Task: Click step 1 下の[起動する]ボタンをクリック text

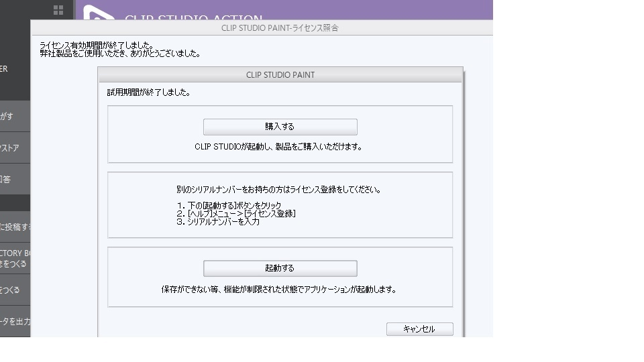Action: pyautogui.click(x=229, y=205)
